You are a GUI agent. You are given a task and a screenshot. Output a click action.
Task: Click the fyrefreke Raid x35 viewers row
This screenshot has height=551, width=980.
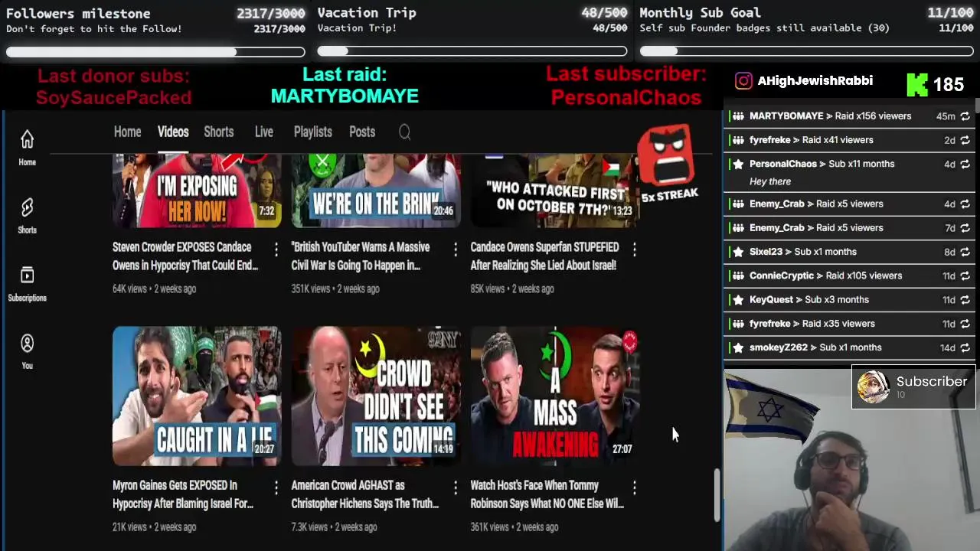[849, 324]
